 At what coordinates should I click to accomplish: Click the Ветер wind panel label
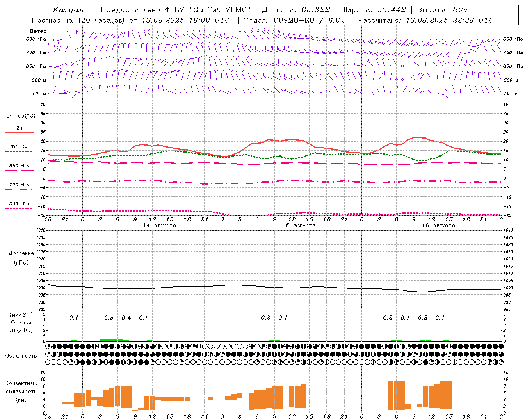click(38, 31)
